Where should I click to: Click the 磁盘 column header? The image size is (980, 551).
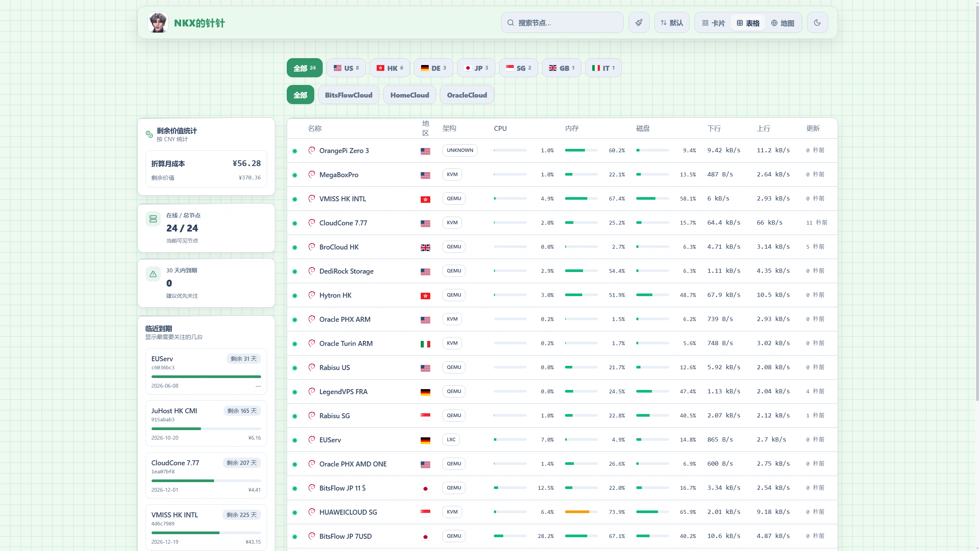(643, 128)
